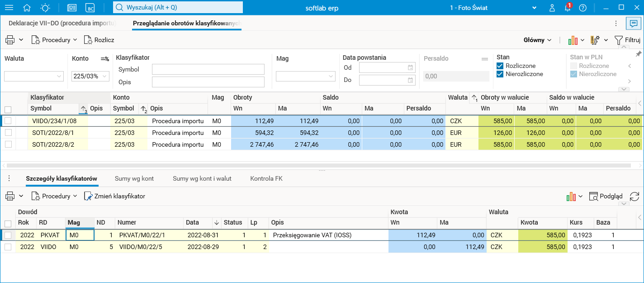
Task: Toggle the Rozliczone checkbox under Stan
Action: tap(500, 66)
